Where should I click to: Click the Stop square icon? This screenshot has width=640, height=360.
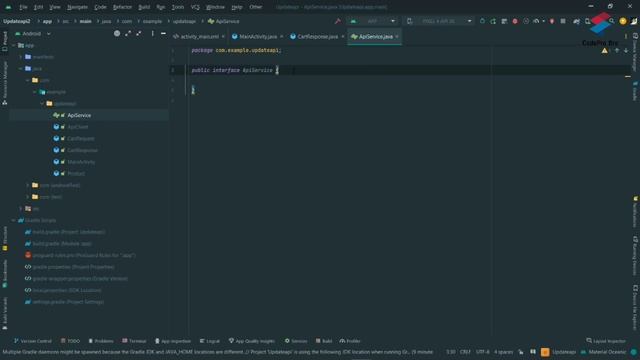click(563, 21)
